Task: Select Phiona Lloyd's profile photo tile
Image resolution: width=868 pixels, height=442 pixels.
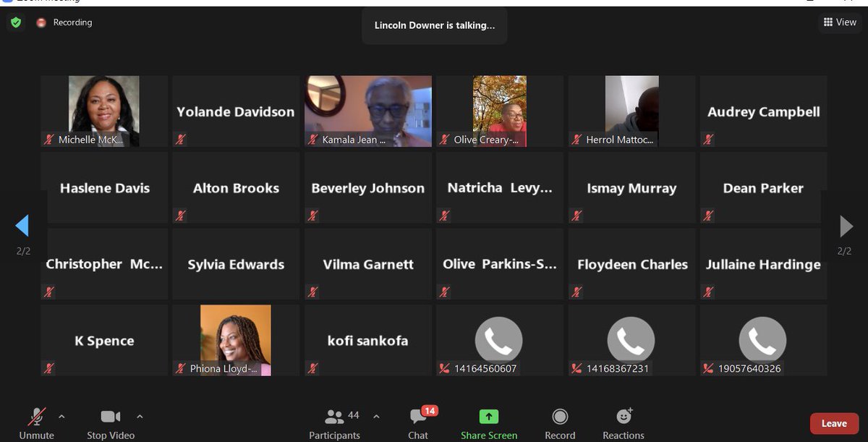Action: [236, 340]
